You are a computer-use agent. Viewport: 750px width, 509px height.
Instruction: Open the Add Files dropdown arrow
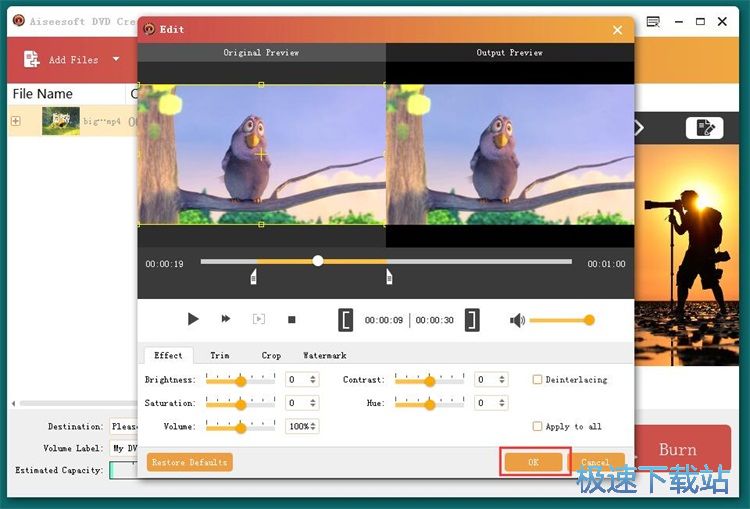tap(116, 59)
